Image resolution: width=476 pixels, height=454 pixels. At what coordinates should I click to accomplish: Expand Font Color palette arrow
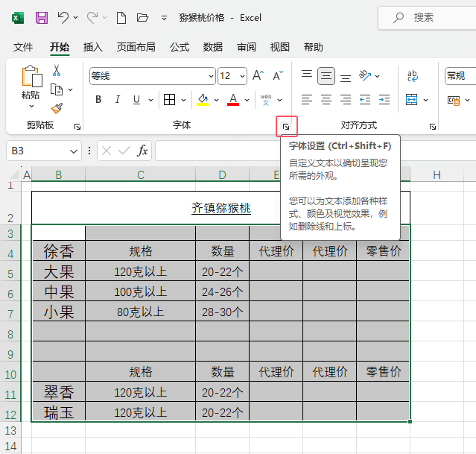tap(247, 100)
